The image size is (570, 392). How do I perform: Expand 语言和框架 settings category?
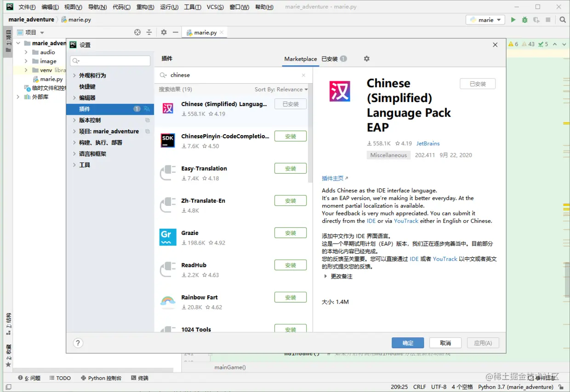pos(74,154)
